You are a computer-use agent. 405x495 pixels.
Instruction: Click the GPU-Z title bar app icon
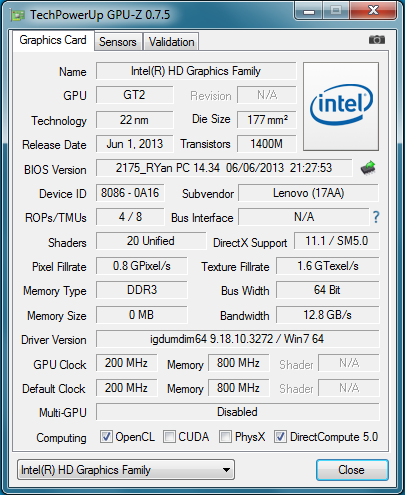(17, 15)
